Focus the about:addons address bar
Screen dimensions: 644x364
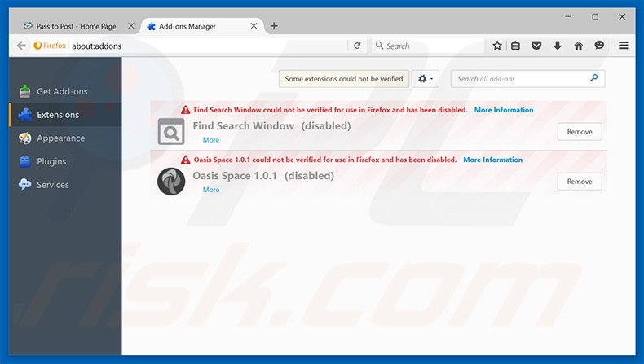[207, 46]
